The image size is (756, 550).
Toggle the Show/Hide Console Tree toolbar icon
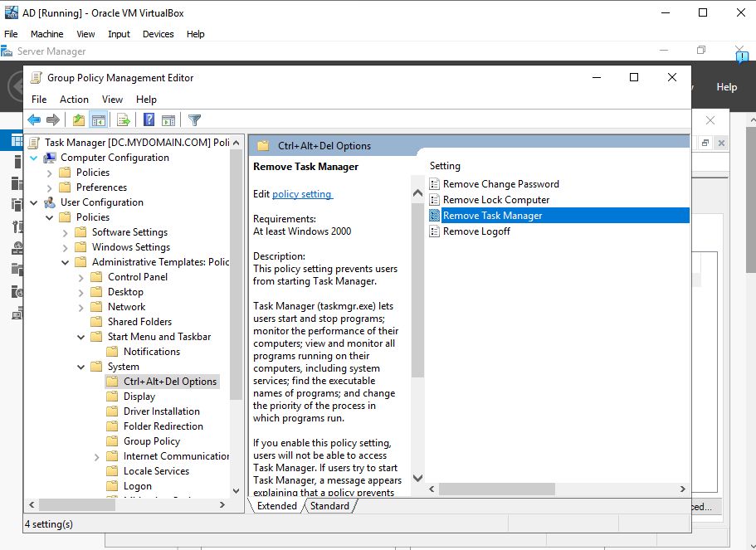click(x=99, y=119)
